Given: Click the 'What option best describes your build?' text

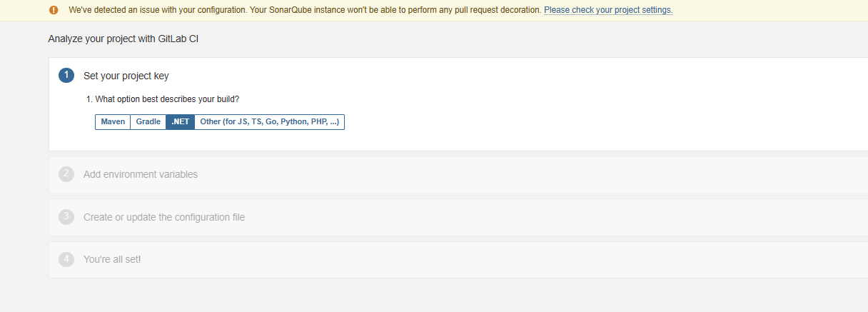Looking at the screenshot, I should tap(167, 99).
